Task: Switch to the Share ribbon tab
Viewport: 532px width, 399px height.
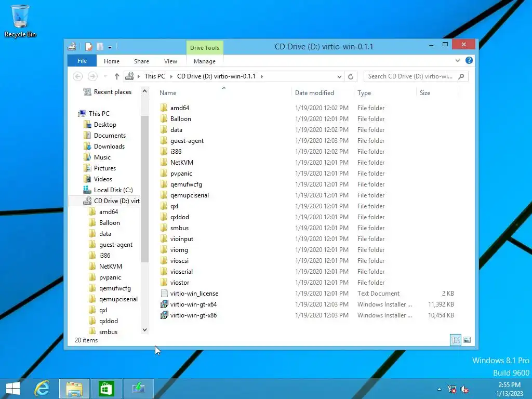Action: click(141, 61)
